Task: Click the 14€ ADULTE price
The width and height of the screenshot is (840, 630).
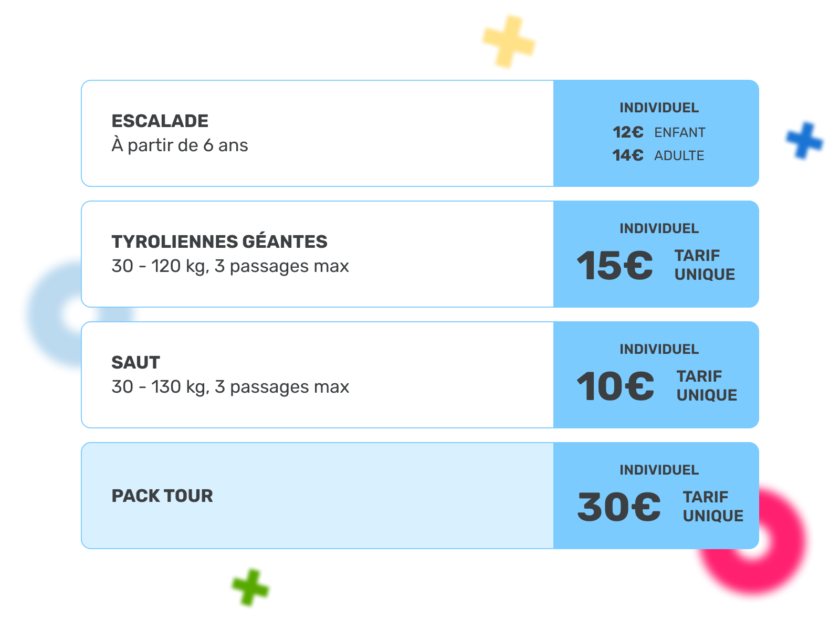Action: click(x=658, y=155)
